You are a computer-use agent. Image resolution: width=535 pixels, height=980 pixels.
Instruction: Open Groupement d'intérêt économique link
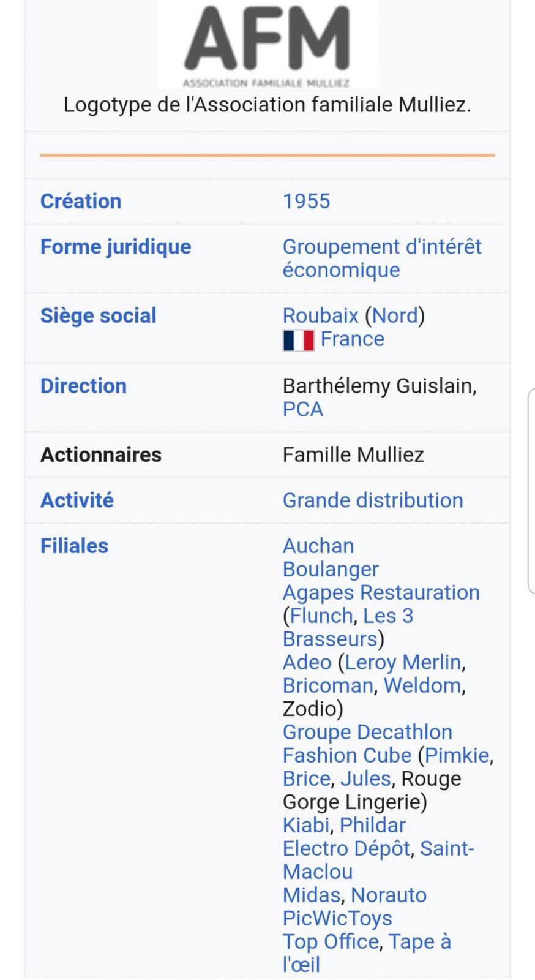pyautogui.click(x=382, y=258)
